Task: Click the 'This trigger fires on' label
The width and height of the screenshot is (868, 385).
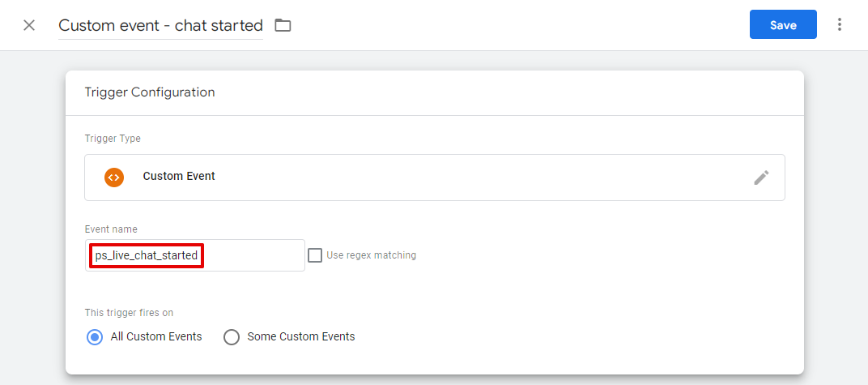Action: click(x=129, y=313)
